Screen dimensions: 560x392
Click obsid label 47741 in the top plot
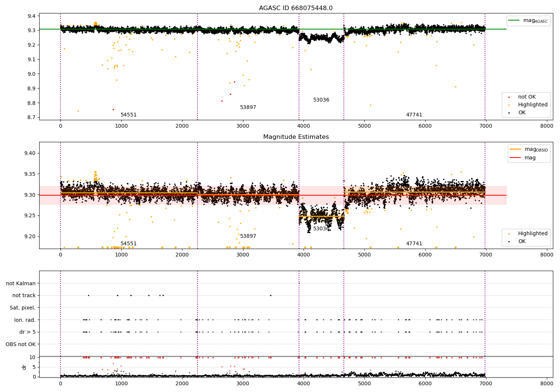point(414,115)
